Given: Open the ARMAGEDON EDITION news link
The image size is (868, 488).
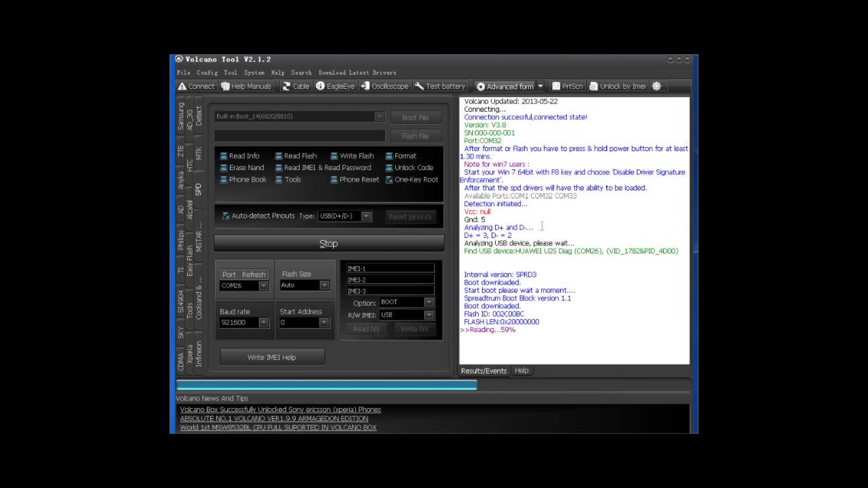Looking at the screenshot, I should [x=274, y=419].
